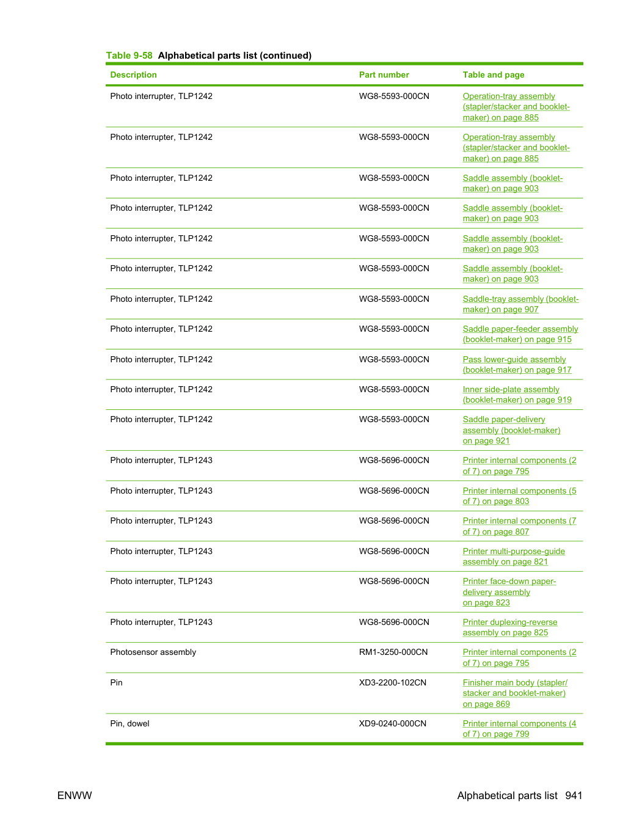Open Saddle paper-feeder assembly page 915 link

tap(520, 334)
